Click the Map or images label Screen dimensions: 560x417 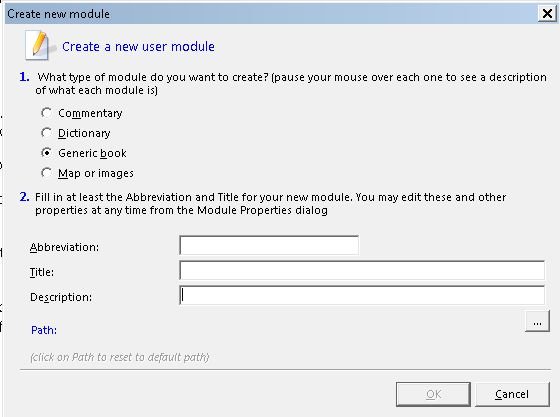[x=96, y=173]
